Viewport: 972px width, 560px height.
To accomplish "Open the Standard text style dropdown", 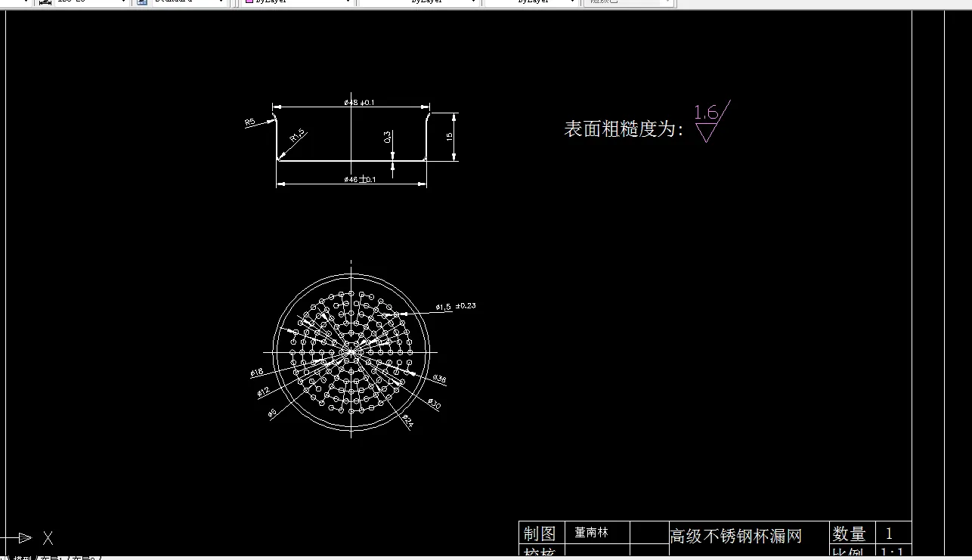I will tap(222, 2).
